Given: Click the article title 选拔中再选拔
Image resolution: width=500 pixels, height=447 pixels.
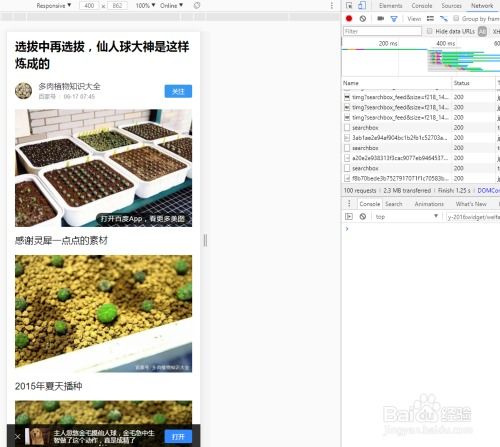Looking at the screenshot, I should point(102,55).
